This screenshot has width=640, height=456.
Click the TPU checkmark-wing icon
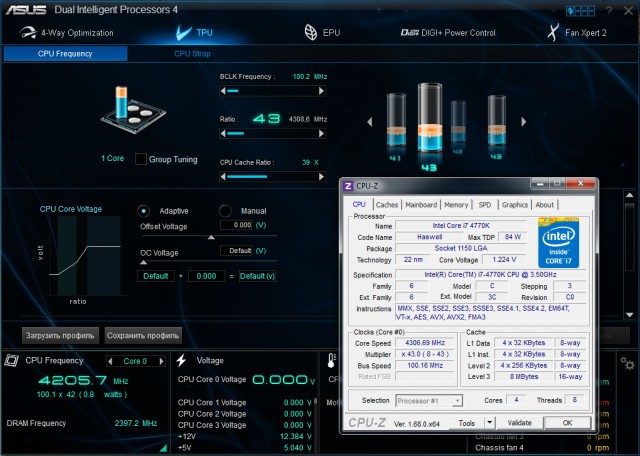183,33
